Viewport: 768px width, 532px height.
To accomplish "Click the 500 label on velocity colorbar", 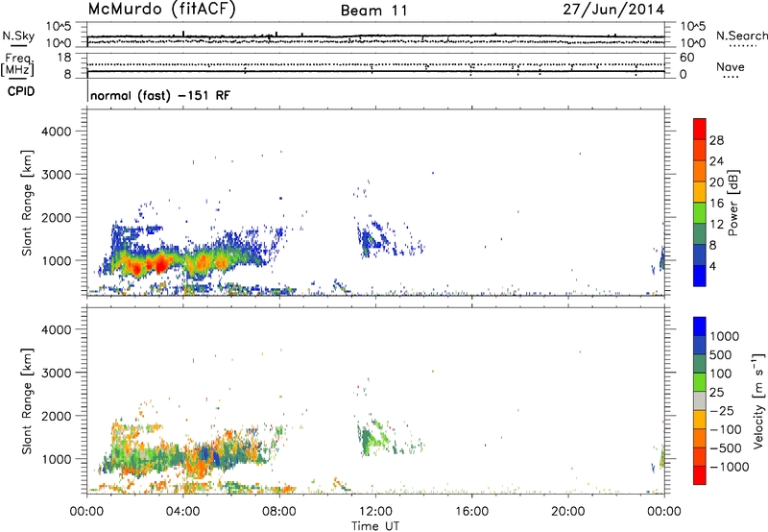I will [x=721, y=355].
